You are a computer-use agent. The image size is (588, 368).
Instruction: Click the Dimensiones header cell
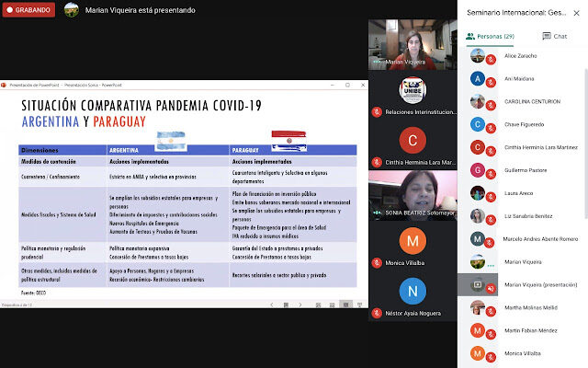[62, 150]
